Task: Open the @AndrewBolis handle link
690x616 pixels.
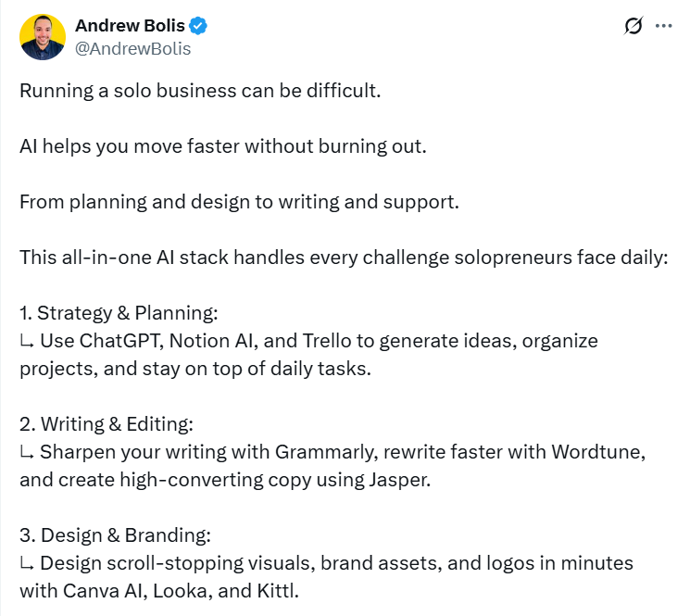Action: click(x=132, y=48)
